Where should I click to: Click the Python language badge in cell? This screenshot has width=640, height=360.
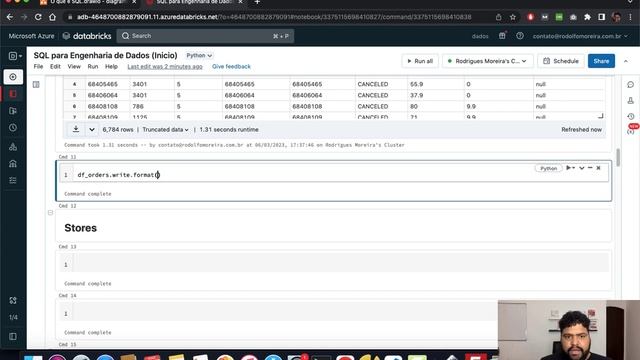549,168
